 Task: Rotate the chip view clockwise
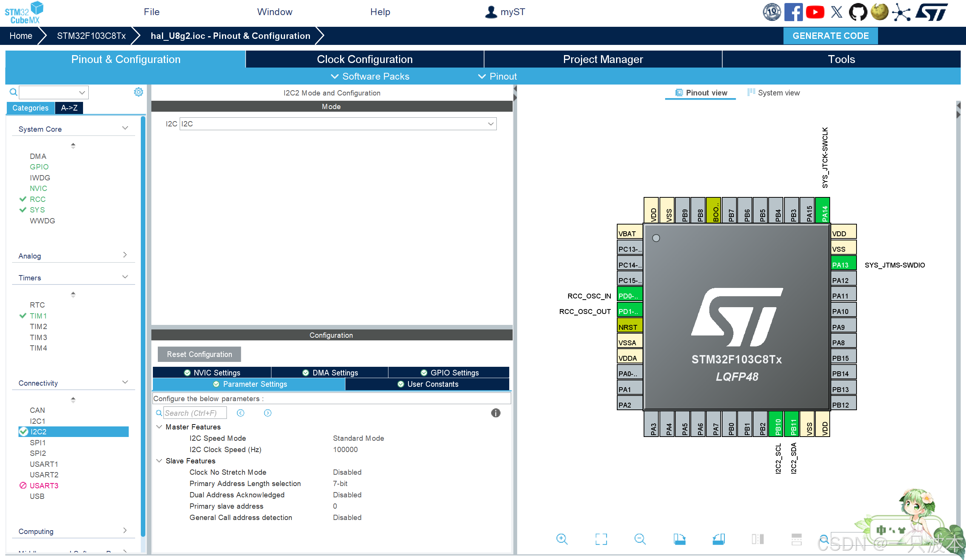(679, 539)
